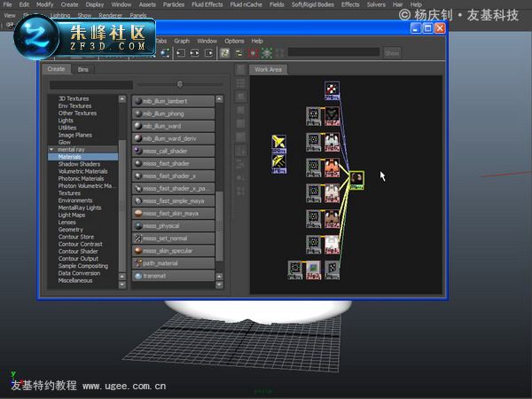Create a mib_illum_phong material
Image resolution: width=532 pixels, height=399 pixels.
tap(174, 113)
